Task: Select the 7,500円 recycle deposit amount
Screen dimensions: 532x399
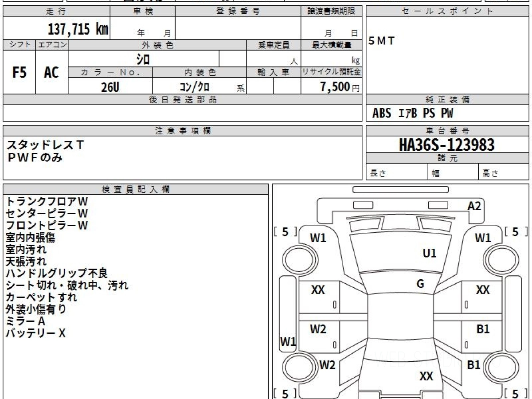Action: click(x=340, y=87)
